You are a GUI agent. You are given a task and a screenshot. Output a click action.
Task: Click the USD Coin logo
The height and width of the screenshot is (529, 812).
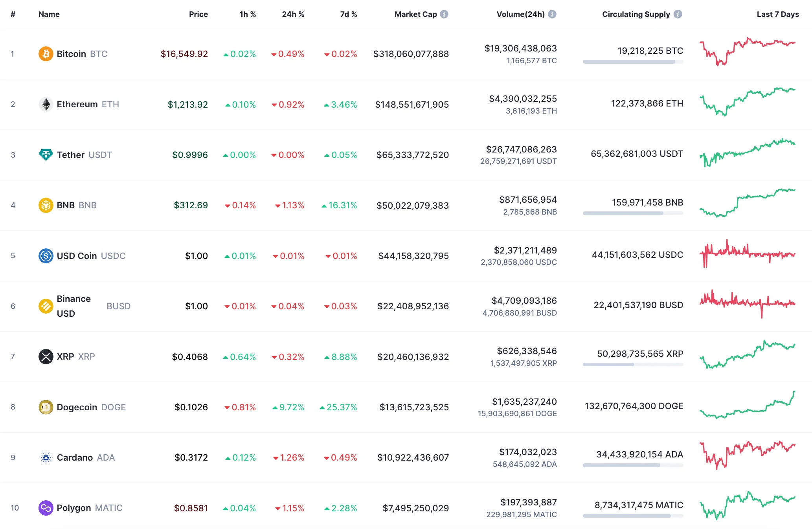coord(46,255)
